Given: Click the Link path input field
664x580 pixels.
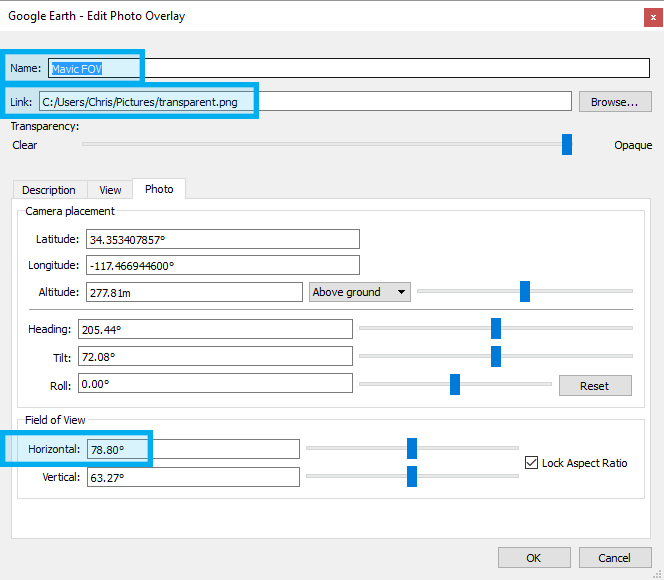Looking at the screenshot, I should coord(305,102).
